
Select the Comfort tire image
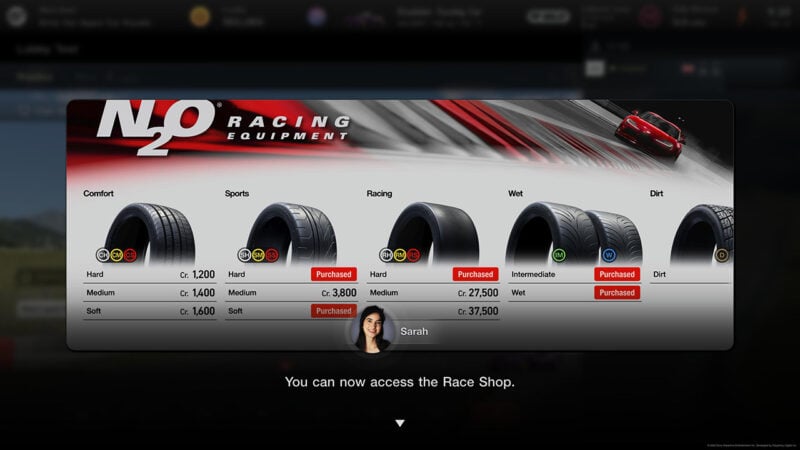[150, 234]
